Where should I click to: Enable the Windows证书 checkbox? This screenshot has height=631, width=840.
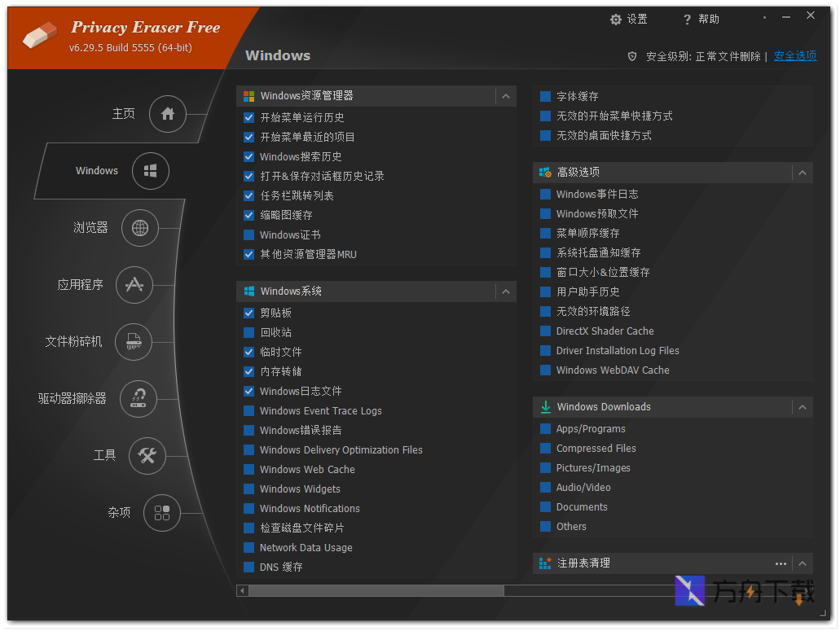tap(248, 235)
